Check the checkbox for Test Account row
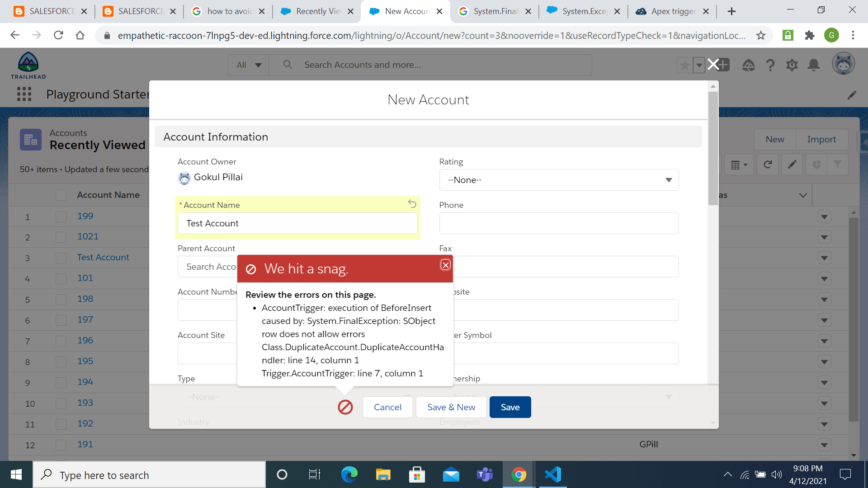Image resolution: width=868 pixels, height=488 pixels. [61, 258]
